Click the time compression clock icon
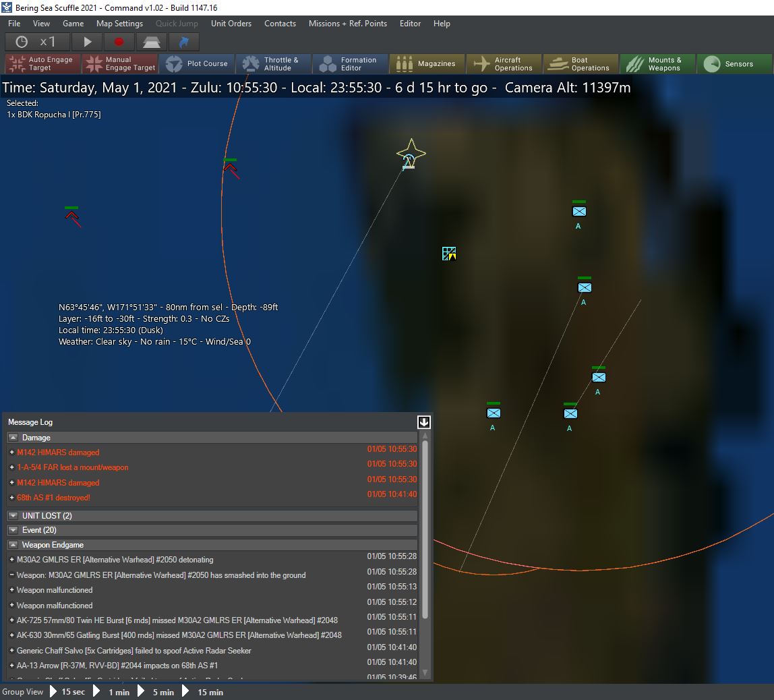 [x=21, y=42]
